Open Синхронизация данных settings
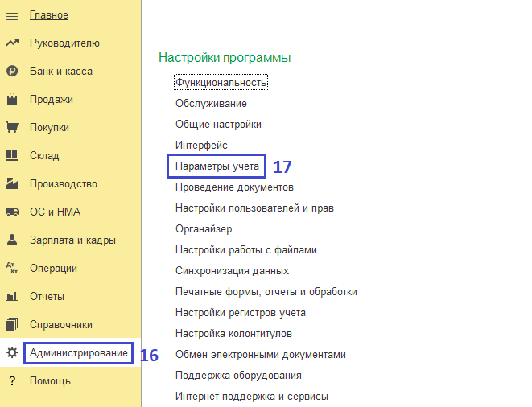The image size is (532, 407). click(232, 271)
